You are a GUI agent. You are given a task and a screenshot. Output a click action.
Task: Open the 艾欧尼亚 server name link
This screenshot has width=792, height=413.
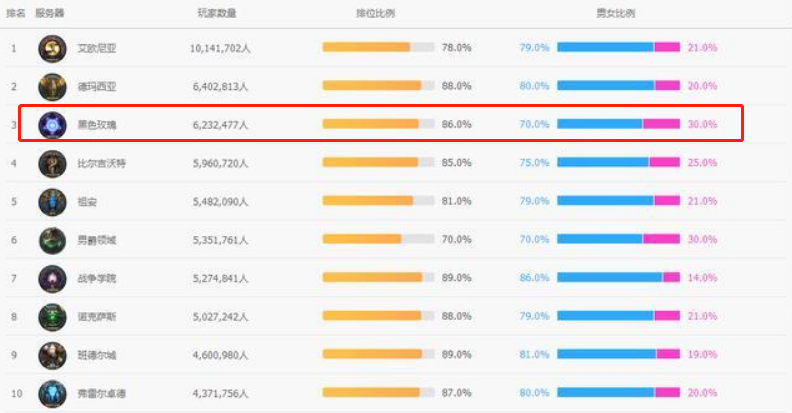point(96,48)
